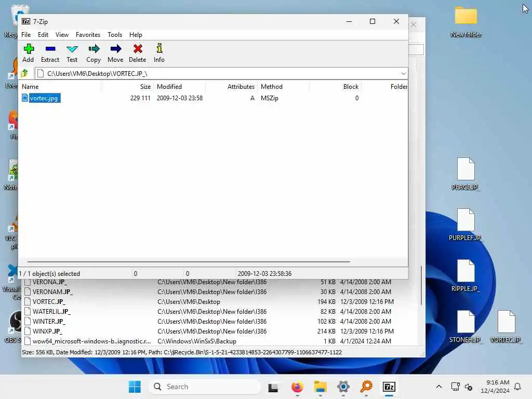
Task: Go up one folder level icon
Action: point(24,73)
